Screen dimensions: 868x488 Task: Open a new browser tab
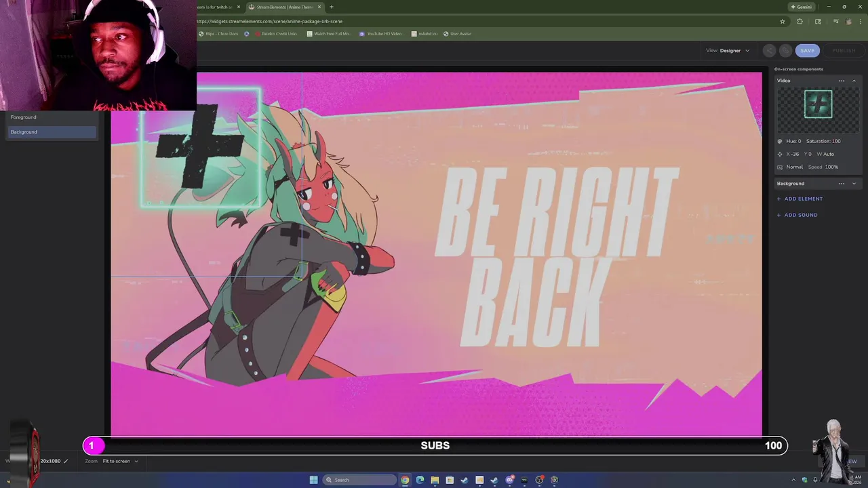click(x=332, y=7)
